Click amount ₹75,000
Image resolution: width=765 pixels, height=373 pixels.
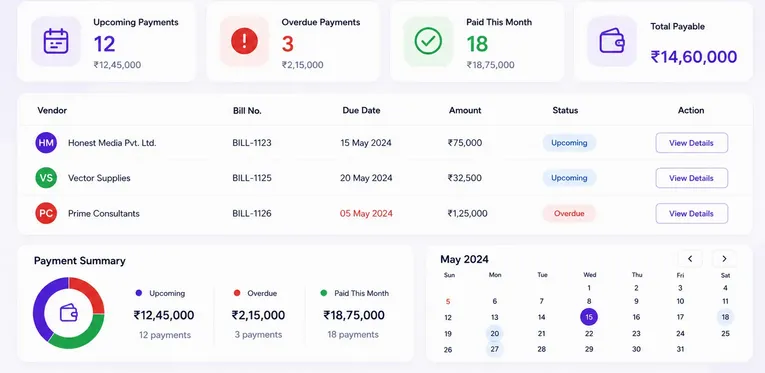click(465, 143)
